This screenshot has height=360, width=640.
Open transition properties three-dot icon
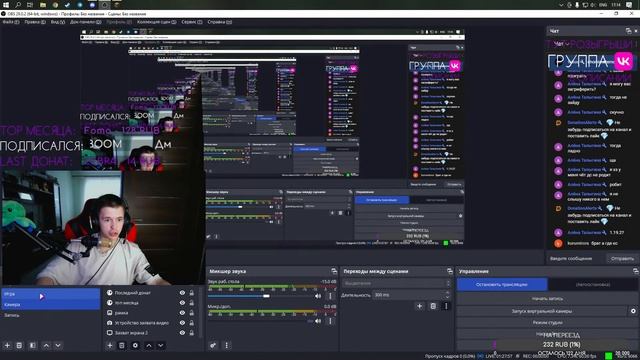[x=446, y=306]
